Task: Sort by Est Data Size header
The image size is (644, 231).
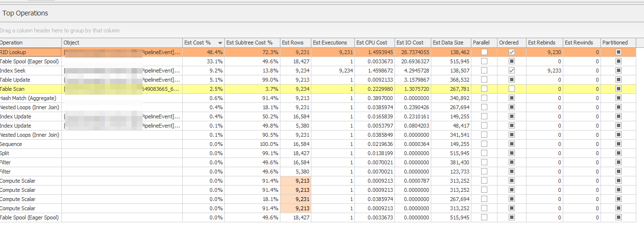Action: point(451,43)
